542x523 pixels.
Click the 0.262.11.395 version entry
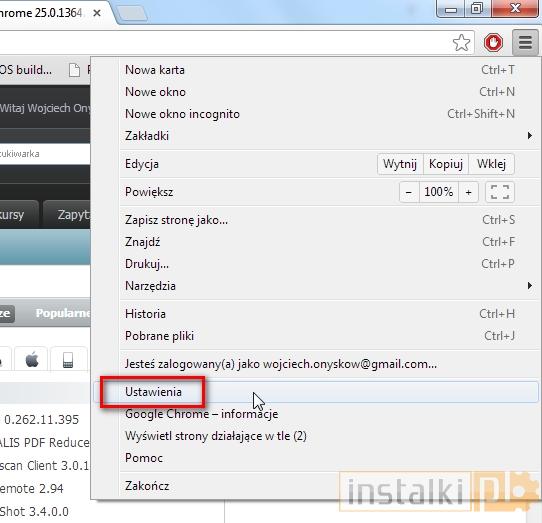pos(41,420)
